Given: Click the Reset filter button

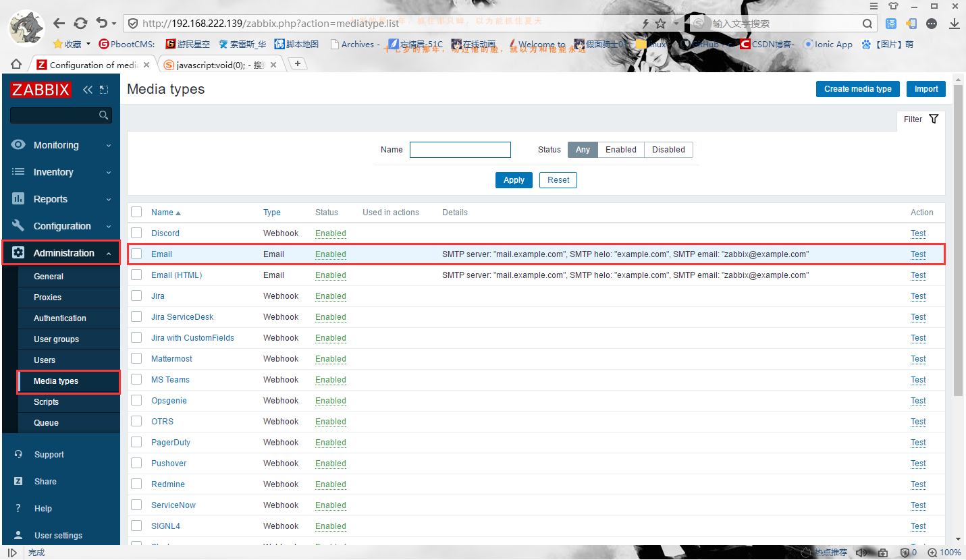Looking at the screenshot, I should (x=558, y=180).
